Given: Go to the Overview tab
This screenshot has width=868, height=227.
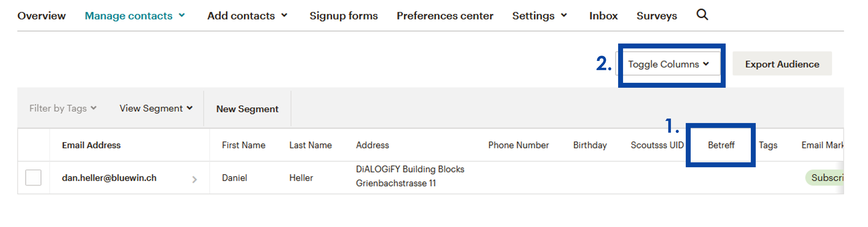Looking at the screenshot, I should 41,16.
